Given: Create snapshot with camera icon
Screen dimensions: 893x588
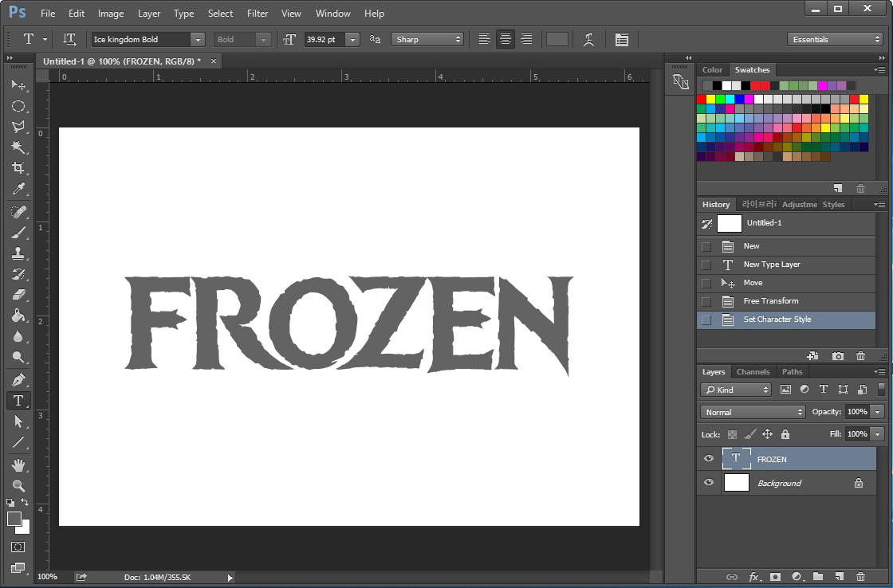Looking at the screenshot, I should pyautogui.click(x=838, y=356).
